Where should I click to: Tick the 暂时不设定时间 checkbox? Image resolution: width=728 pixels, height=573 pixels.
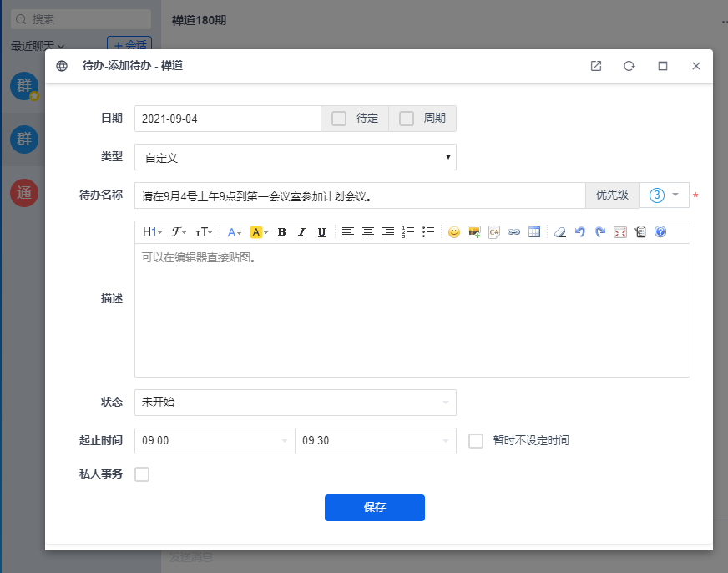click(x=476, y=440)
